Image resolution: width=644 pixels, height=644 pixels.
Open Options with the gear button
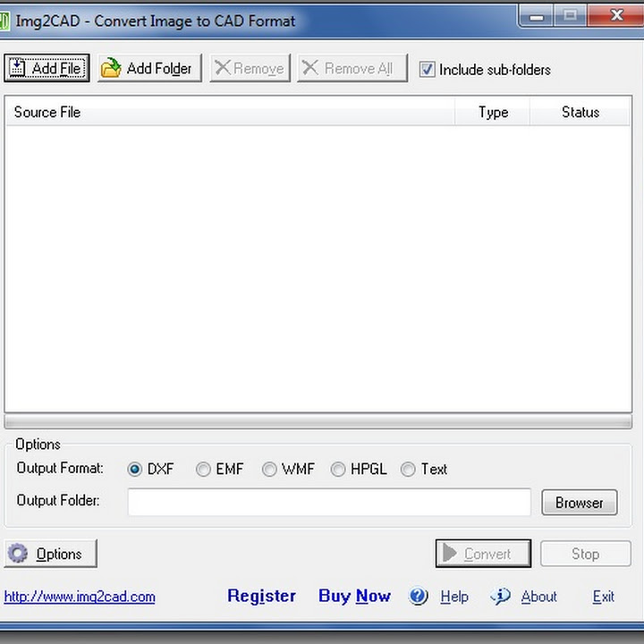50,554
